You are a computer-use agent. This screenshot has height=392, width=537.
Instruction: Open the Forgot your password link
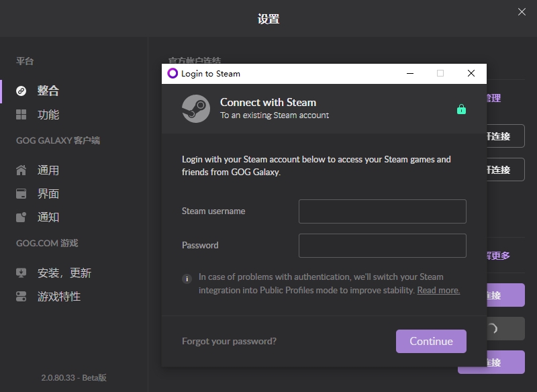click(x=229, y=342)
